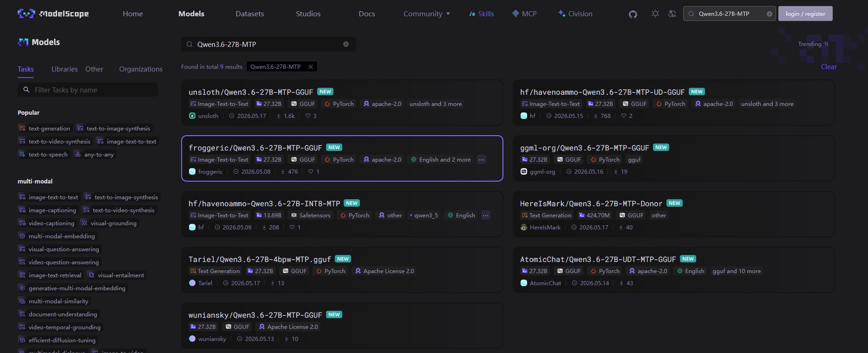Screen dimensions: 868x353
Task: Open the Docs page
Action: [367, 14]
